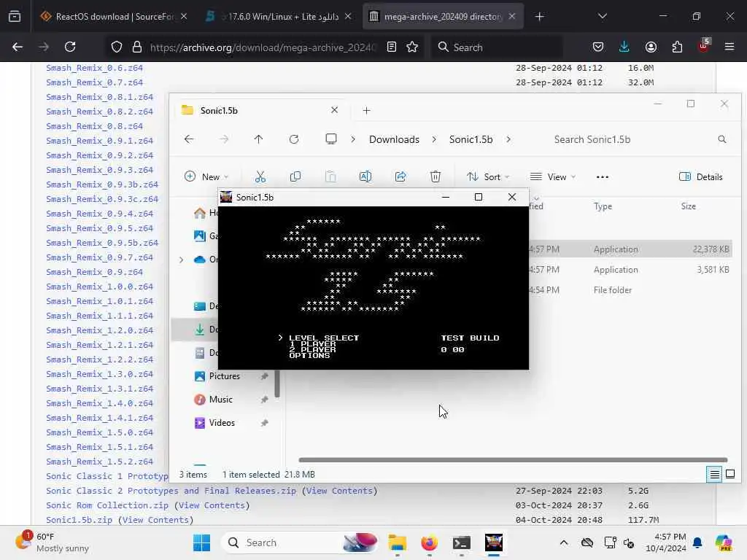Open Sonic Rom Collection.zip link
The width and height of the screenshot is (747, 560).
[107, 505]
